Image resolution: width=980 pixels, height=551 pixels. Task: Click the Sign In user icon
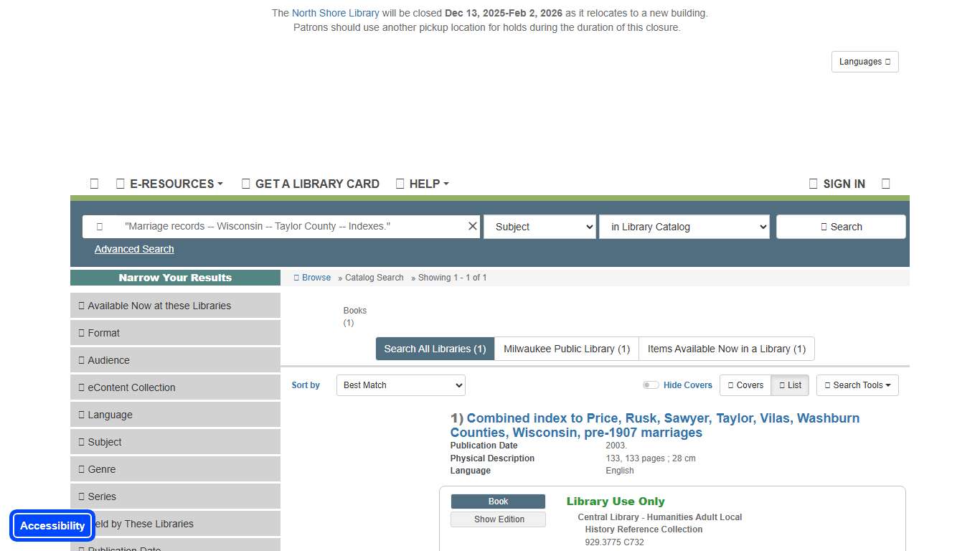point(813,184)
